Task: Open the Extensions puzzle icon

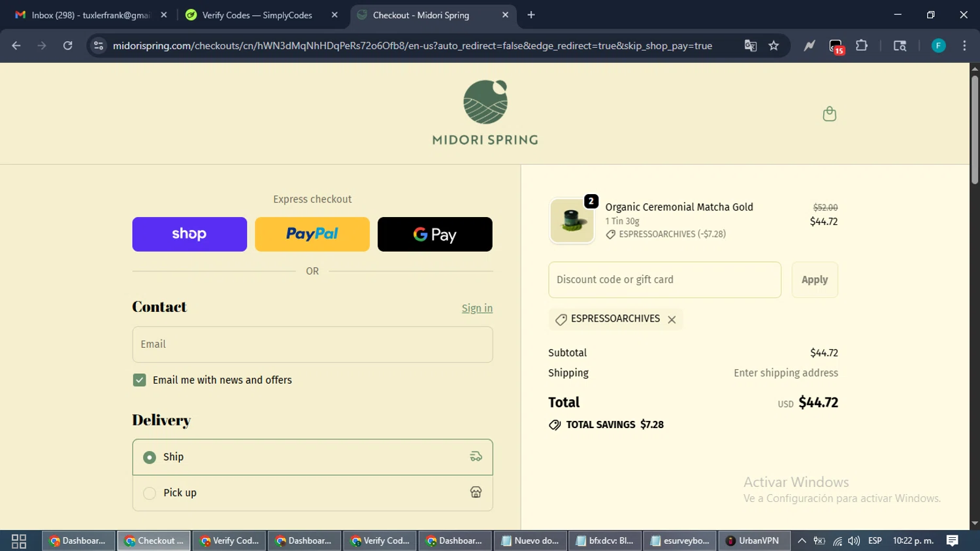Action: point(862,46)
